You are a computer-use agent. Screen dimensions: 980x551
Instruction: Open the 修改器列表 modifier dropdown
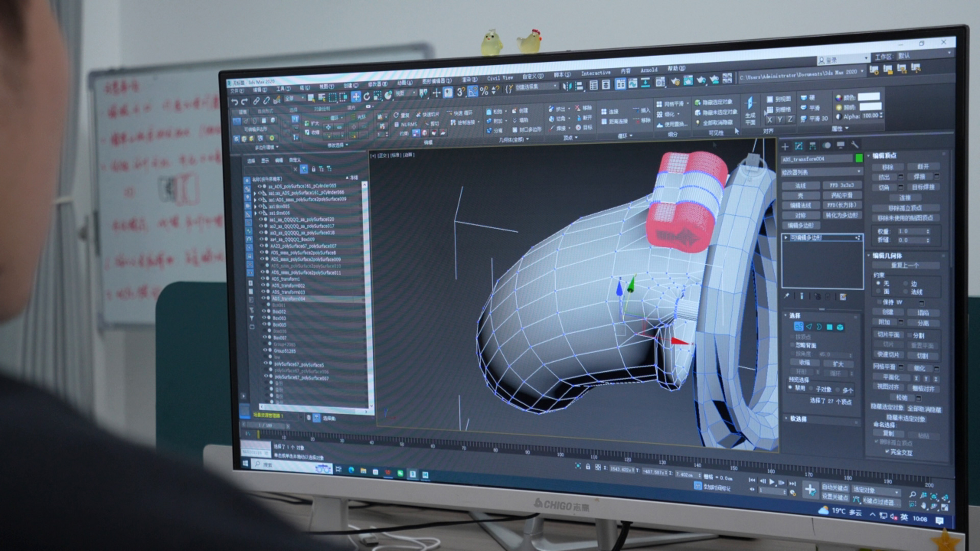[822, 172]
